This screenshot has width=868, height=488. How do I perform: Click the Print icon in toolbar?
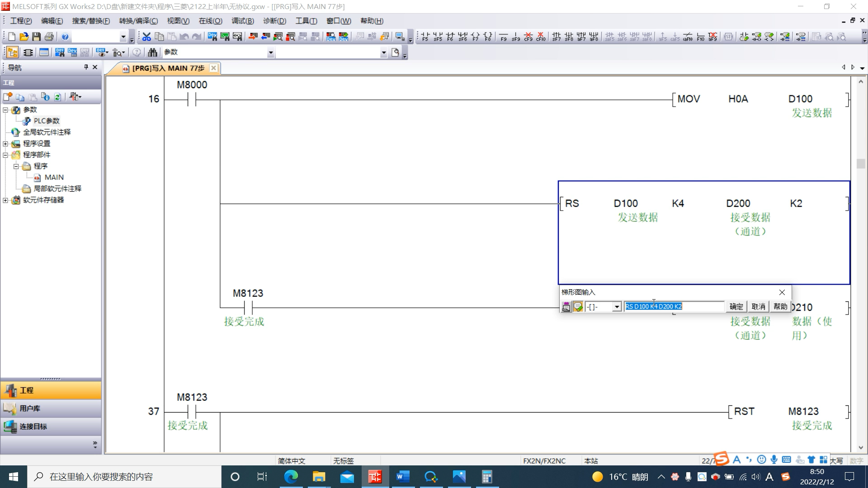[49, 37]
